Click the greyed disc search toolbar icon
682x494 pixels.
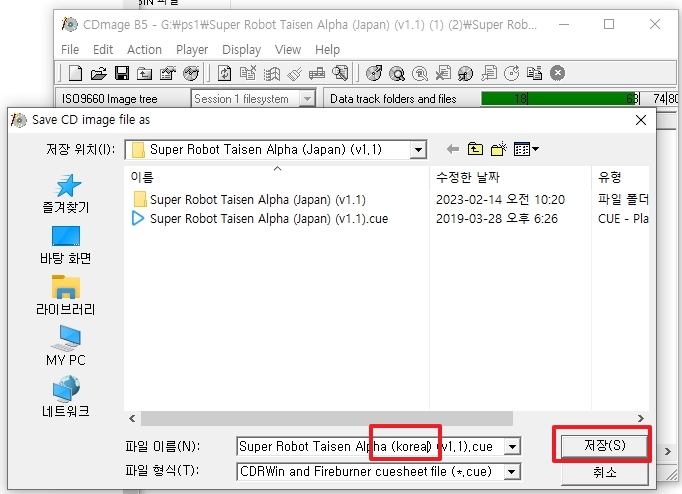point(420,73)
